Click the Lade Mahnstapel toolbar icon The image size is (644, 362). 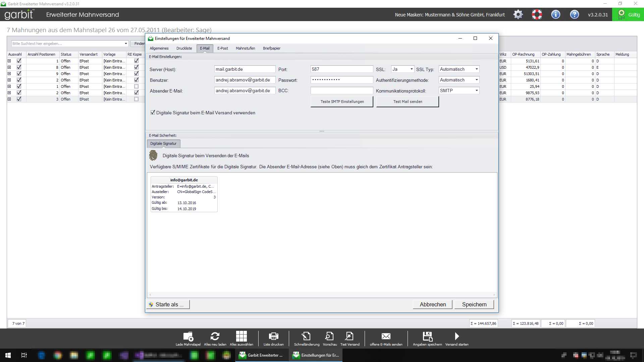(188, 336)
